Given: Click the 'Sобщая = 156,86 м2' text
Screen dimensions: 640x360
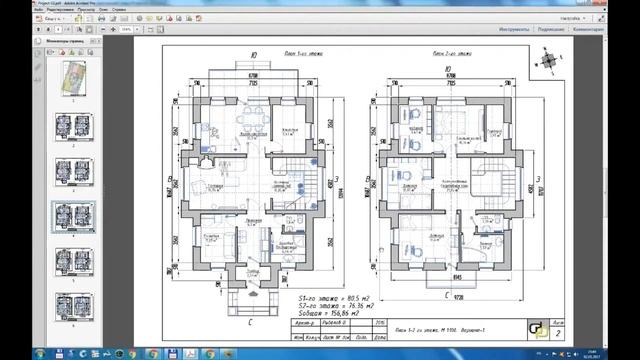Looking at the screenshot, I should pyautogui.click(x=329, y=313).
